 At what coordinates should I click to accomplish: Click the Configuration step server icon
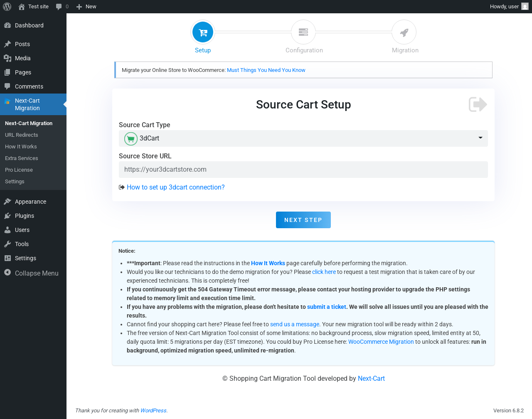303,32
